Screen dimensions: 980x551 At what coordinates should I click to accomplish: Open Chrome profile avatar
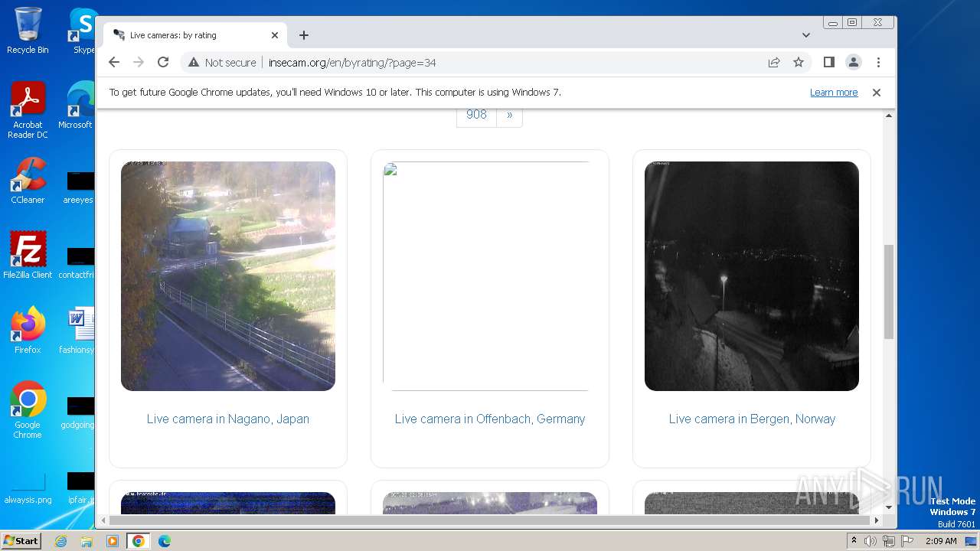[x=853, y=62]
